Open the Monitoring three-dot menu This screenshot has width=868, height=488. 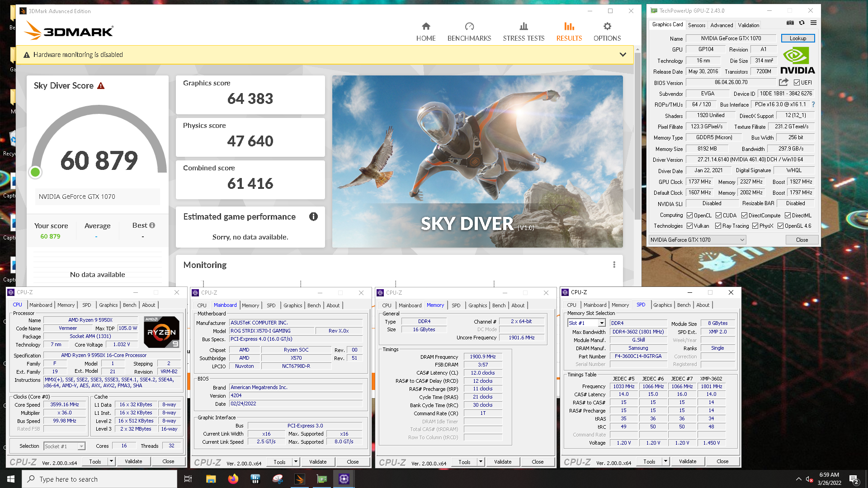614,265
